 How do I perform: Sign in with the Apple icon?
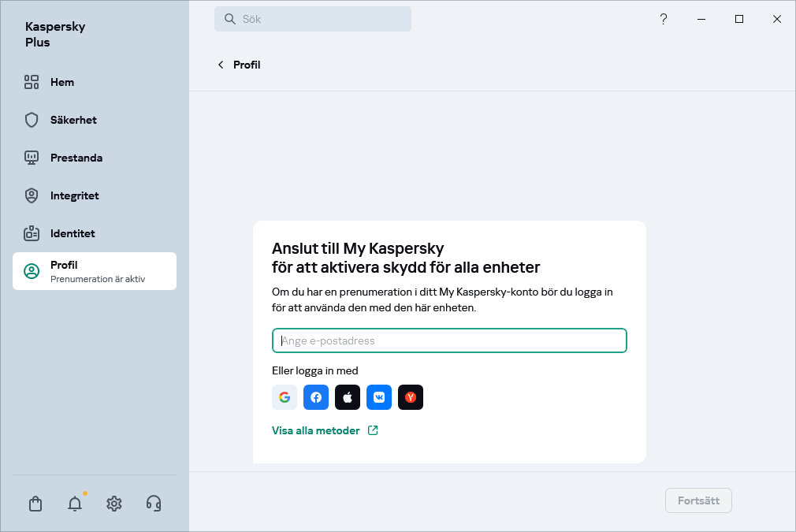348,397
